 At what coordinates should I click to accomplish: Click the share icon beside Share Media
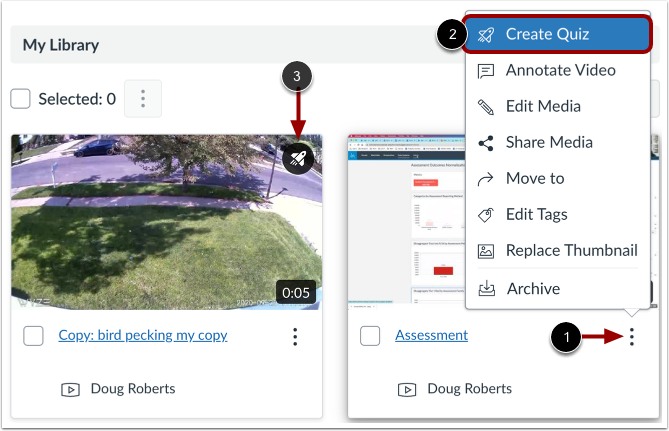tap(486, 143)
